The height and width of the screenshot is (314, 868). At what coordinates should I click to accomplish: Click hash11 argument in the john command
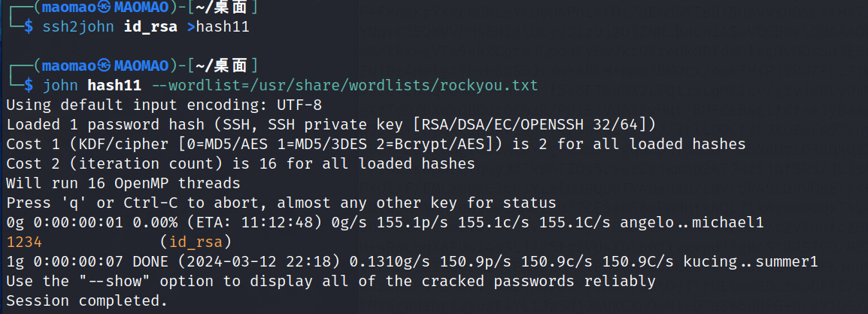tap(114, 85)
